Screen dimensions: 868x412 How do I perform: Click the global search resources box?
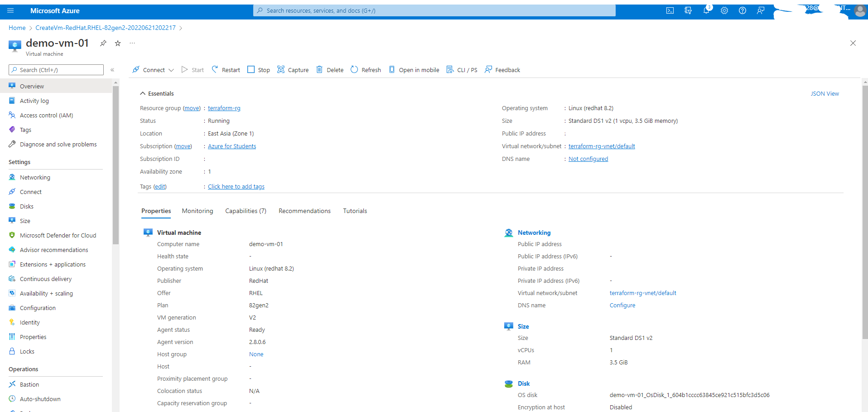[434, 10]
